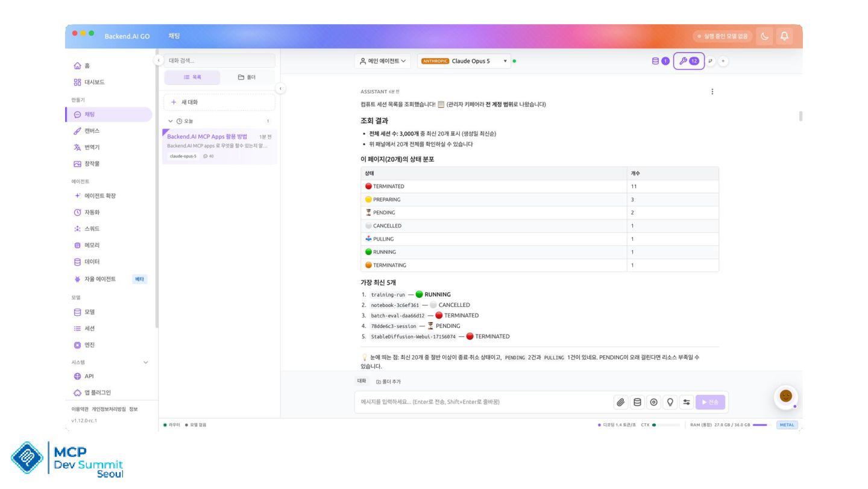The height and width of the screenshot is (489, 868).
Task: Click the plus icon in the top toolbar
Action: tap(723, 61)
